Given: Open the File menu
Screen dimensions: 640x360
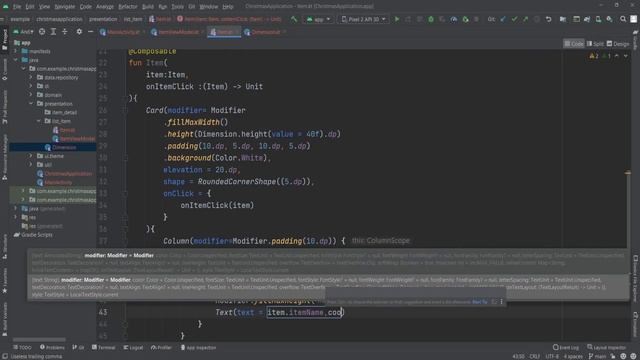Looking at the screenshot, I should 17,7.
